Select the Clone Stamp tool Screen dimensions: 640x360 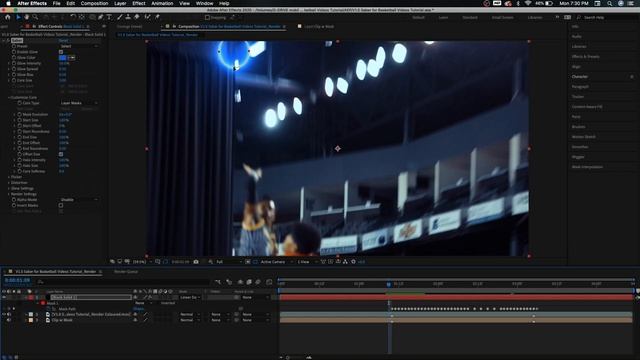coord(128,17)
